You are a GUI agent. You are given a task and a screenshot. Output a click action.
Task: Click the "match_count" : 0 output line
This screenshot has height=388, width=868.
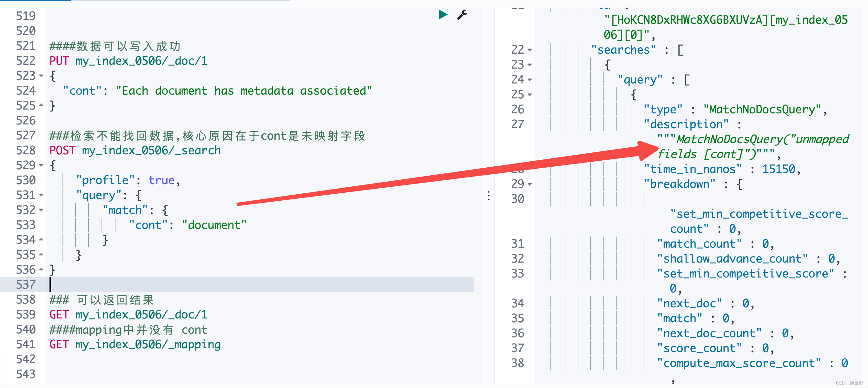click(715, 244)
